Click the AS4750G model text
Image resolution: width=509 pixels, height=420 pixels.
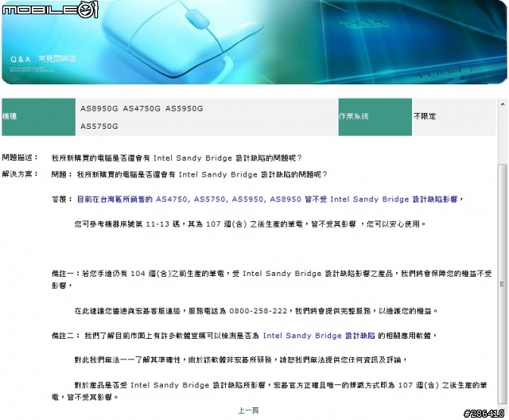click(142, 109)
